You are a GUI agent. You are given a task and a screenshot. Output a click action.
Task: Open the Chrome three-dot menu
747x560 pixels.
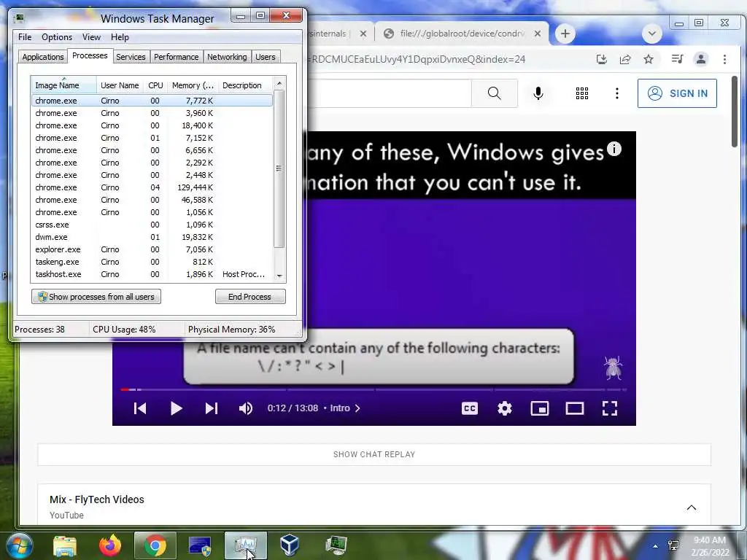coord(724,59)
